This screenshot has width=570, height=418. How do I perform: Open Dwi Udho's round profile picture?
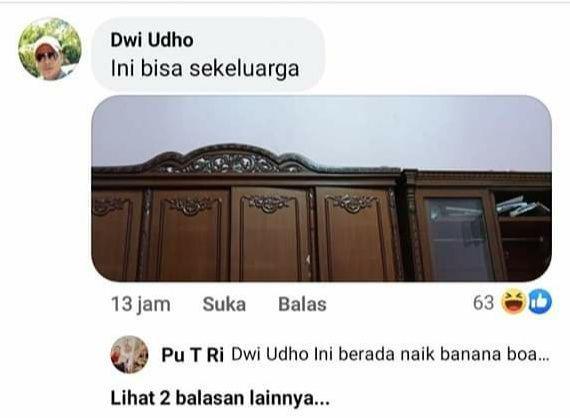[50, 48]
